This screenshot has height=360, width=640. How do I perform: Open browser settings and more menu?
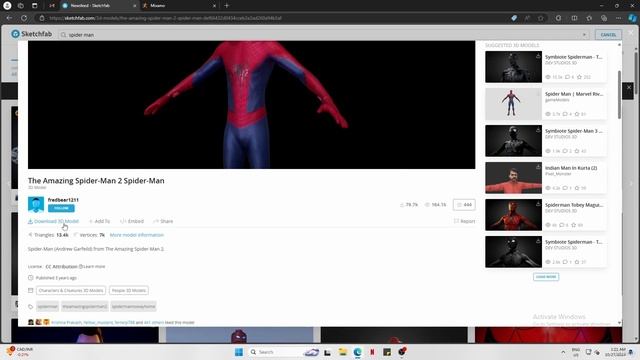(618, 18)
